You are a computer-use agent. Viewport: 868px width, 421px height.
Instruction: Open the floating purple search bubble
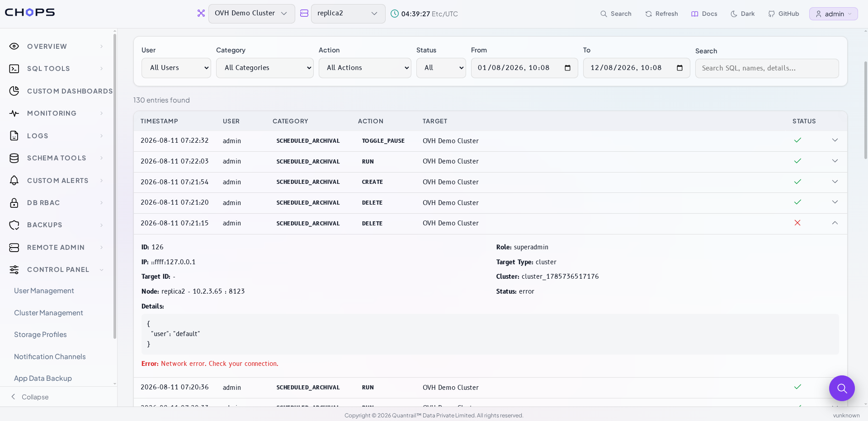[842, 388]
